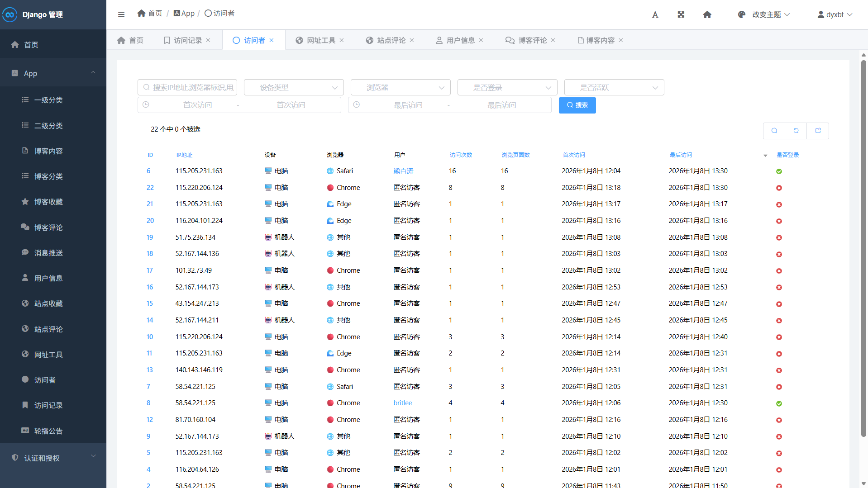Open 轮播公告 in the sidebar
Viewport: 868px width, 488px height.
48,431
